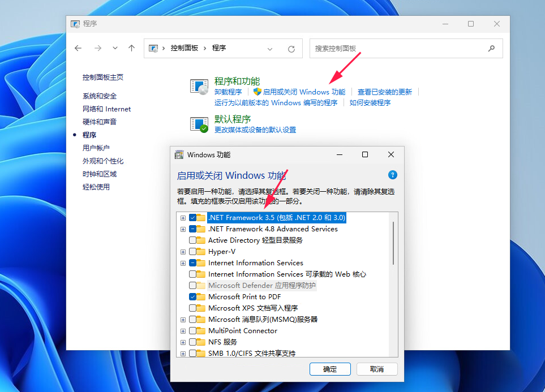Expand .NET Framework 4.8 Advanced Services node
Image resolution: width=545 pixels, height=392 pixels.
click(x=183, y=229)
